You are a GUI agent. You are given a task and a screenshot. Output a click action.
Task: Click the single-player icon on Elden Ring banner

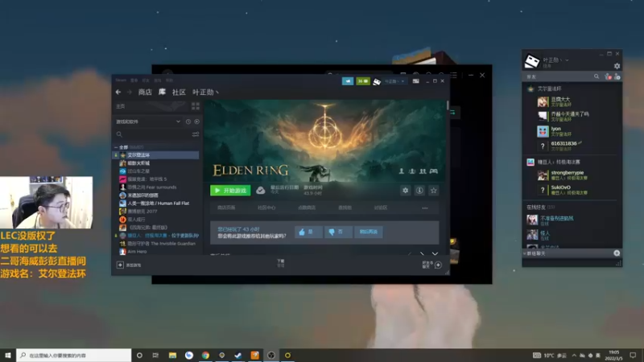point(401,171)
